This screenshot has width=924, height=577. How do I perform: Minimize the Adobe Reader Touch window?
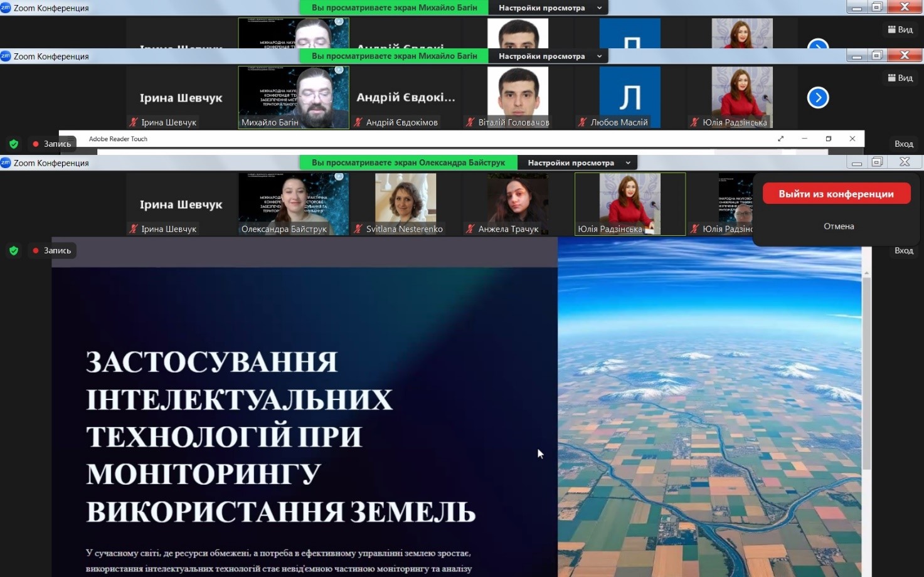point(805,139)
